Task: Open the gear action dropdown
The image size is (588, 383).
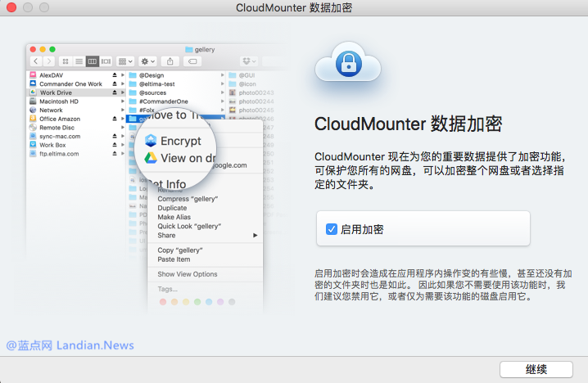Action: [147, 61]
